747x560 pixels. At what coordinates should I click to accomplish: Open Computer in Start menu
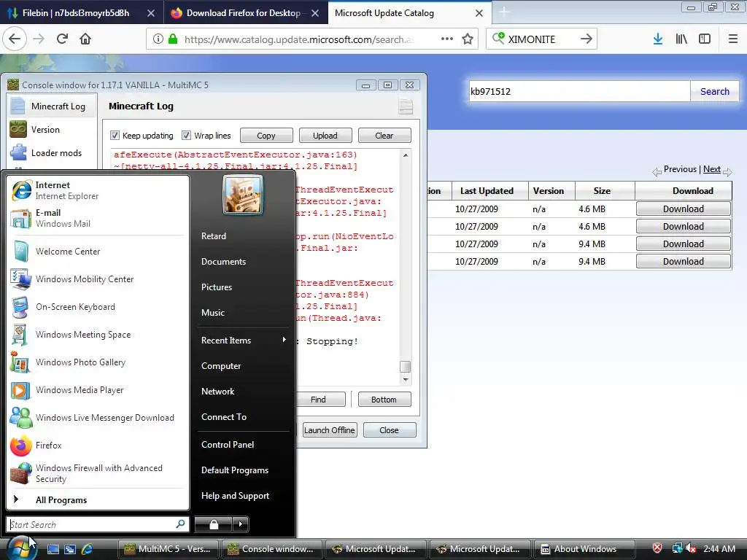(221, 366)
